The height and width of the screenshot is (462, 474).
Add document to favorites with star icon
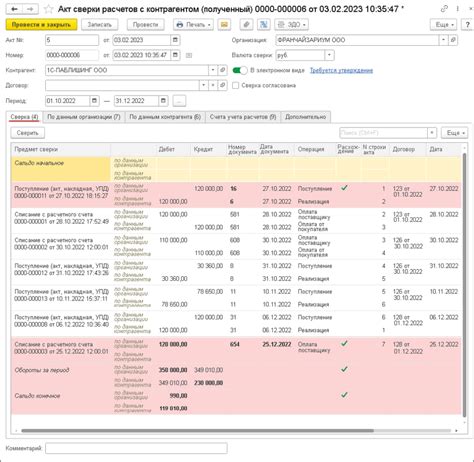tap(49, 9)
